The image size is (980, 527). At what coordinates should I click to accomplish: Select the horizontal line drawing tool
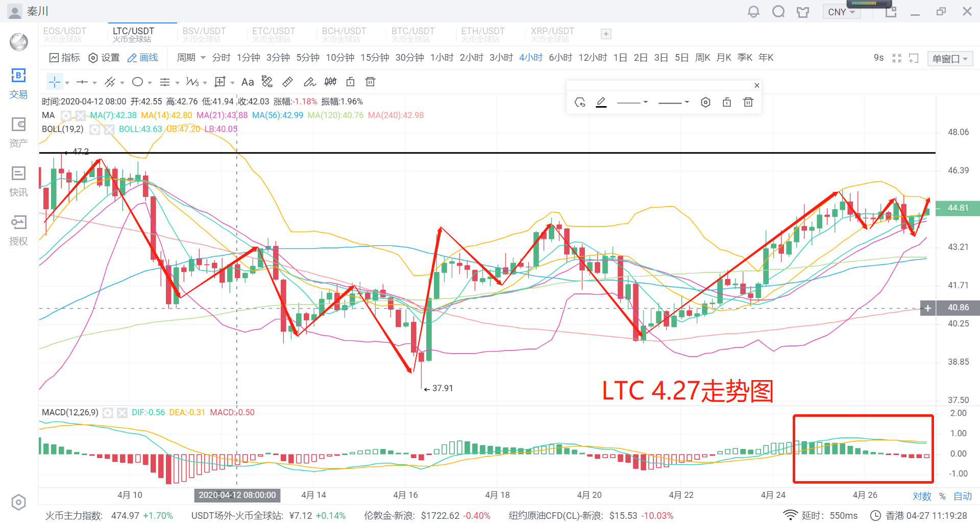tap(82, 82)
